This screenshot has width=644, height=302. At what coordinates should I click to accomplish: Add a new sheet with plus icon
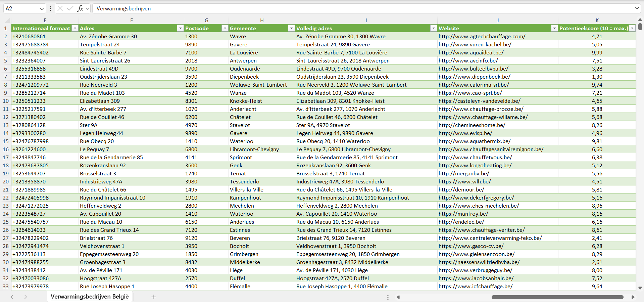pos(154,297)
